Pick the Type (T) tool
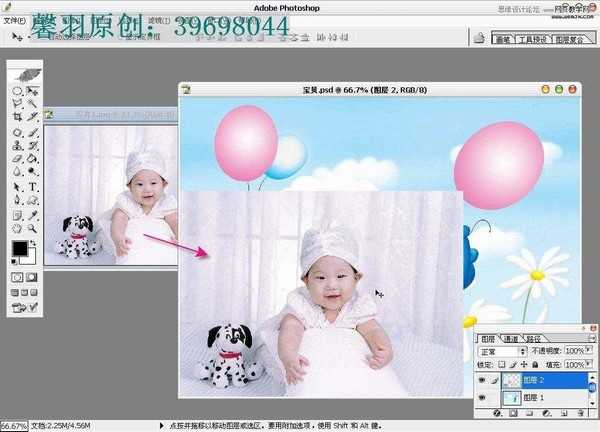600x432 pixels. coord(33,186)
